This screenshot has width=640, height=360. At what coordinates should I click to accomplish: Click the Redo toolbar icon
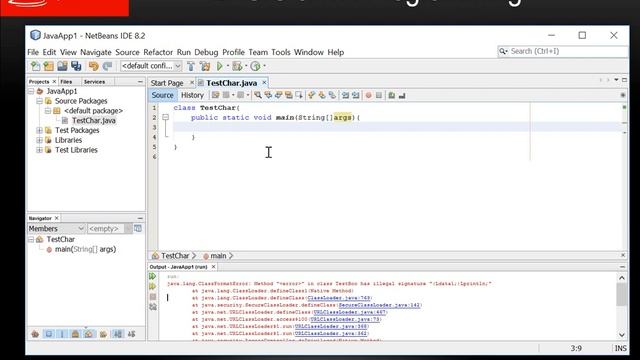107,66
